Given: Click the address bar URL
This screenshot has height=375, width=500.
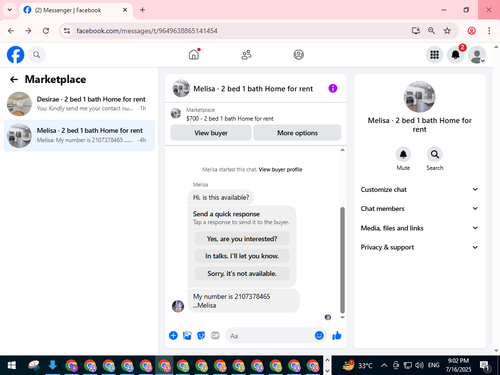Looking at the screenshot, I should pos(147,31).
